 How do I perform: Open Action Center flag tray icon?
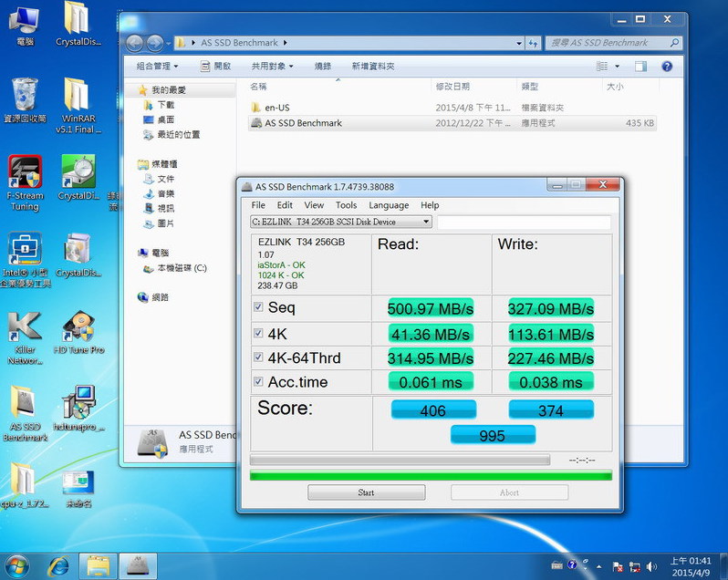click(x=618, y=566)
